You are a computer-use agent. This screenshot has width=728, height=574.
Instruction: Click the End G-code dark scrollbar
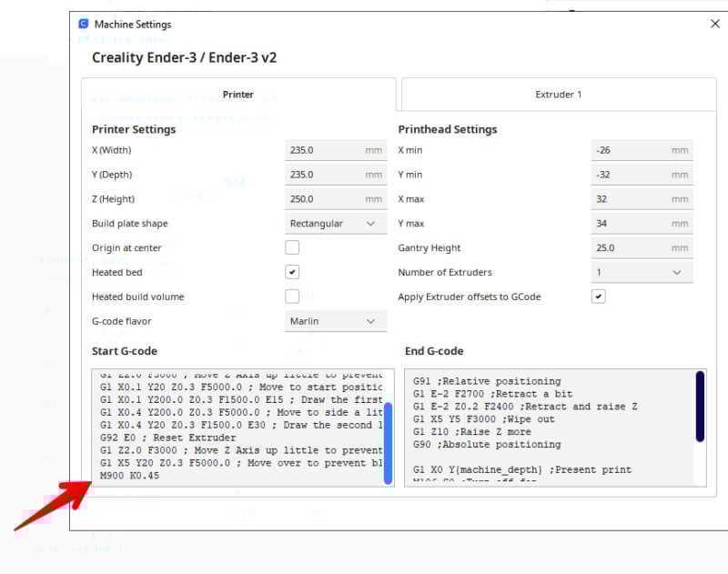pos(700,406)
